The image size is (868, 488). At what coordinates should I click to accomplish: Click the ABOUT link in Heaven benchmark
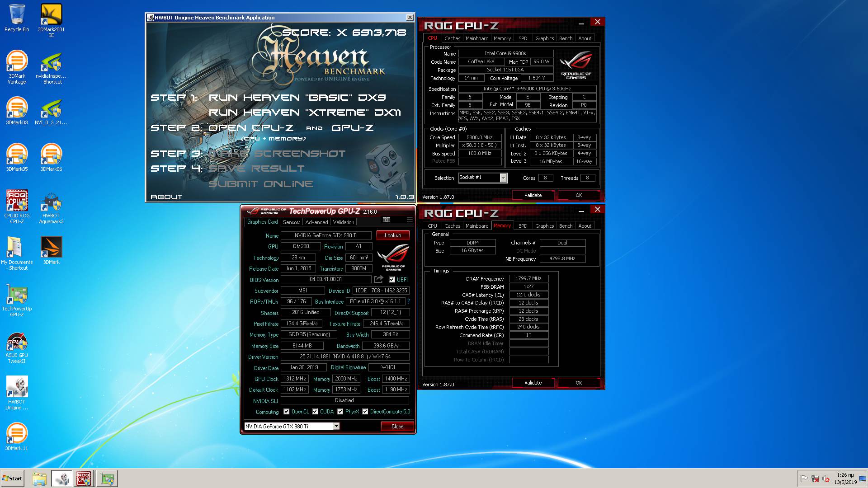[166, 197]
